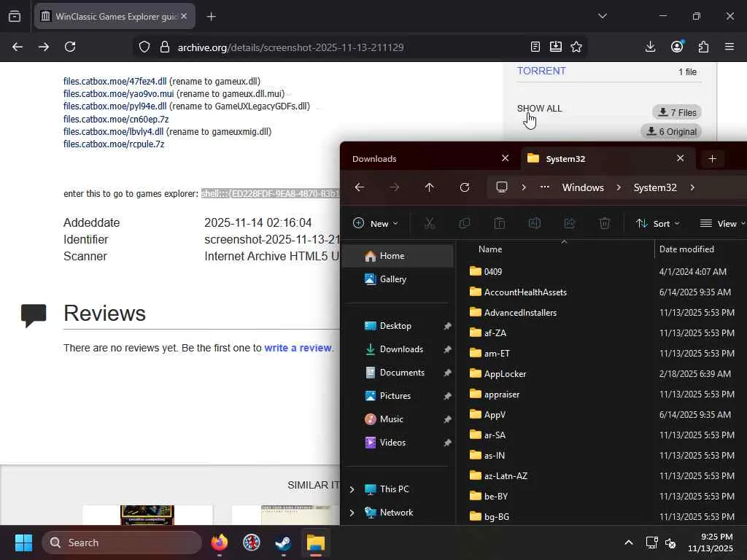The width and height of the screenshot is (747, 560).
Task: Open Firefox hamburger application menu
Action: tap(729, 47)
